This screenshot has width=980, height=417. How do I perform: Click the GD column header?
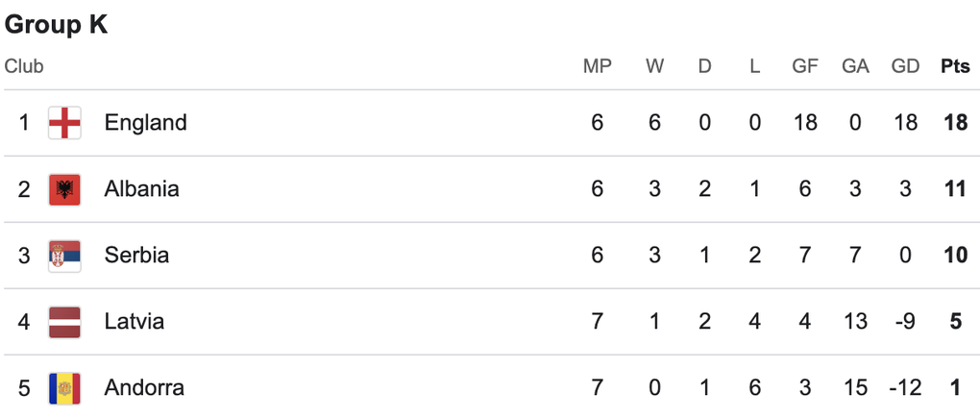point(905,67)
